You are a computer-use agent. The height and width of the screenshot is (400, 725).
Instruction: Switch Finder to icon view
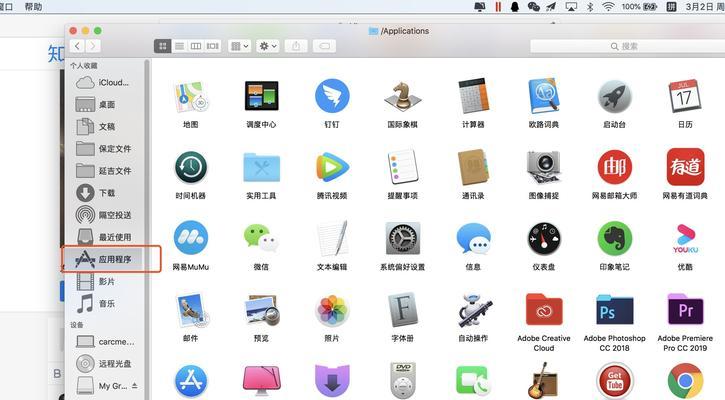coord(163,46)
